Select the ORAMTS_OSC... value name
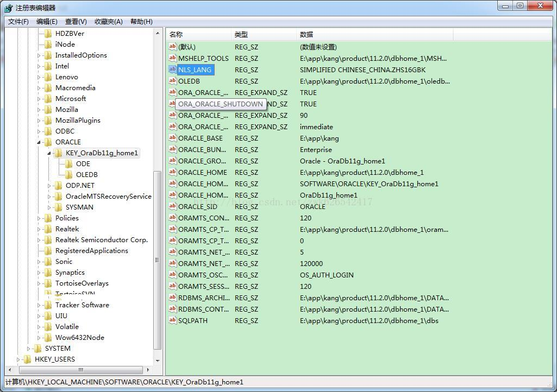 tap(203, 275)
